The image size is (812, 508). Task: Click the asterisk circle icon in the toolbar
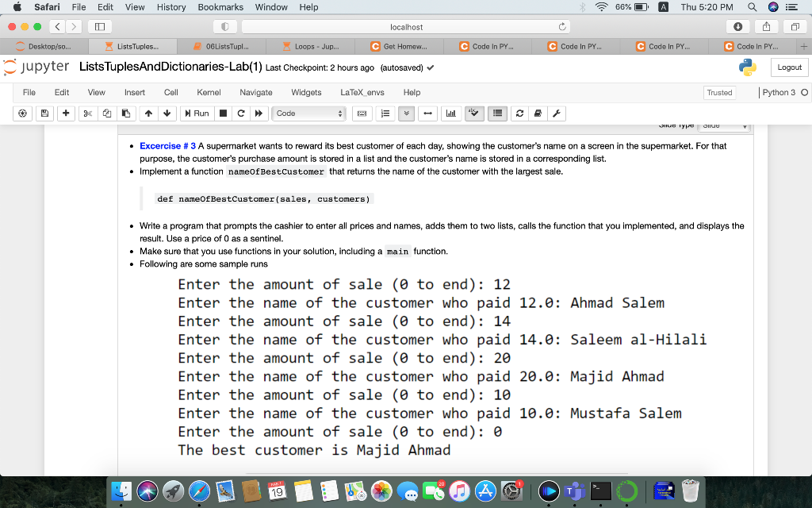pos(22,113)
